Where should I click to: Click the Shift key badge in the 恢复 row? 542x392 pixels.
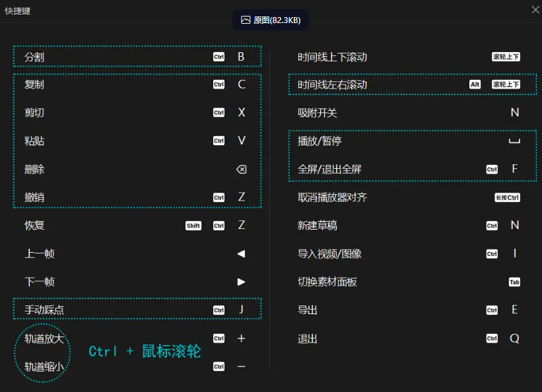(x=192, y=225)
